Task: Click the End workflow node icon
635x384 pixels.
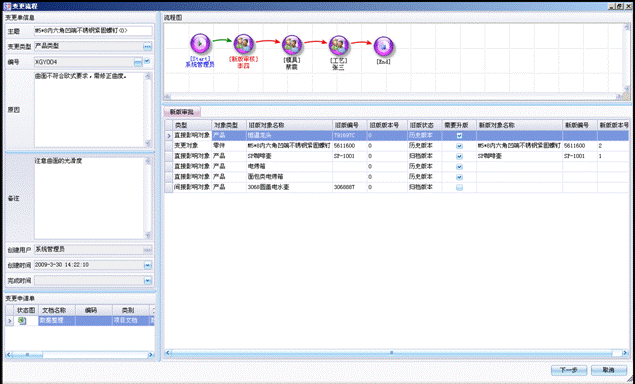Action: (384, 47)
